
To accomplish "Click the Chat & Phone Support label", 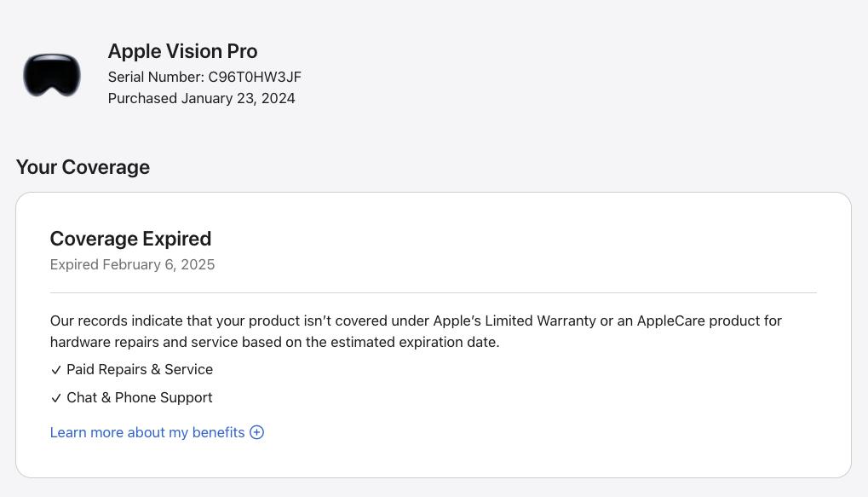I will 140,397.
